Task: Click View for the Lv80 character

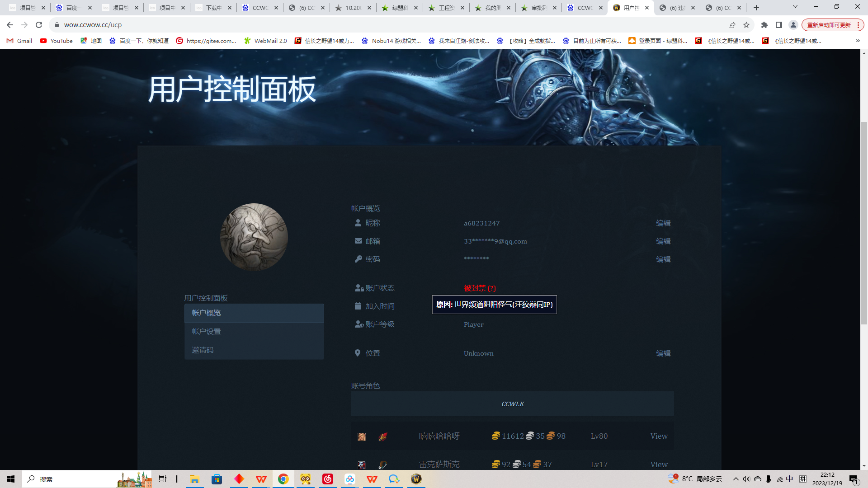Action: [x=659, y=436]
